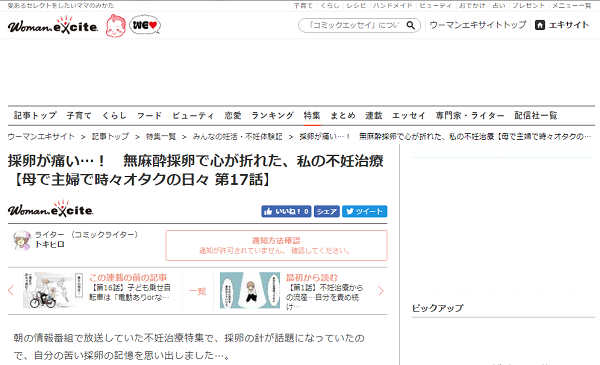Select 専門家・ライター in navigation bar

(470, 115)
